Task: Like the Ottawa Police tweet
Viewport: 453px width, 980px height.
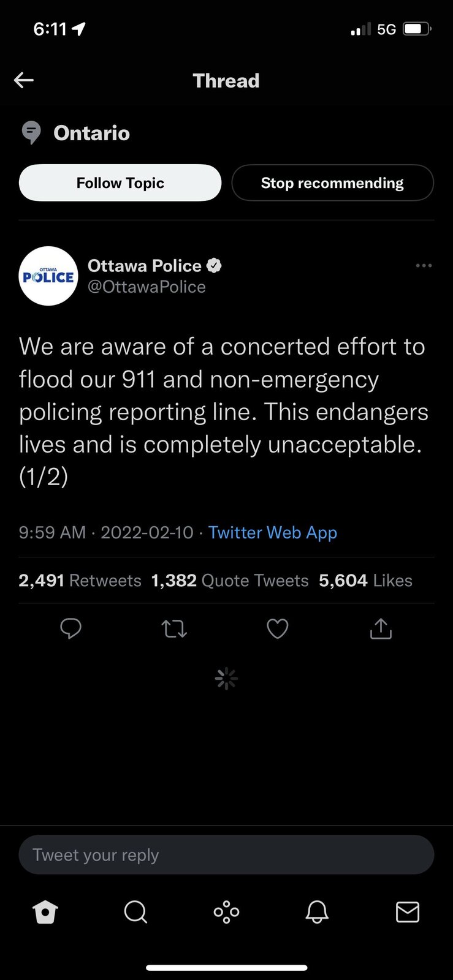Action: (277, 628)
